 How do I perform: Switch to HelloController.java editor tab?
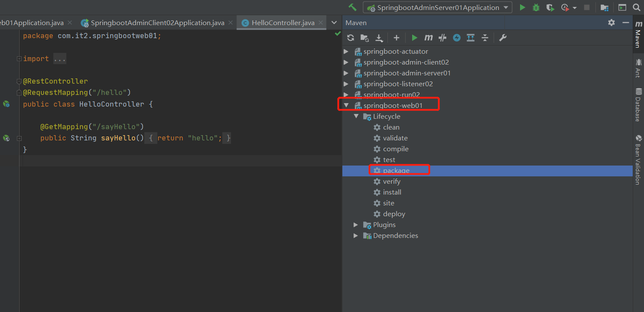tap(283, 23)
